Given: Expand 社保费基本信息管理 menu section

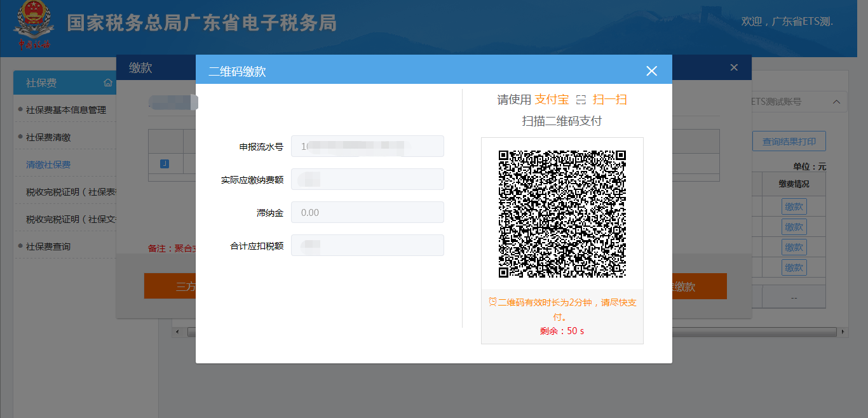Looking at the screenshot, I should pos(65,110).
